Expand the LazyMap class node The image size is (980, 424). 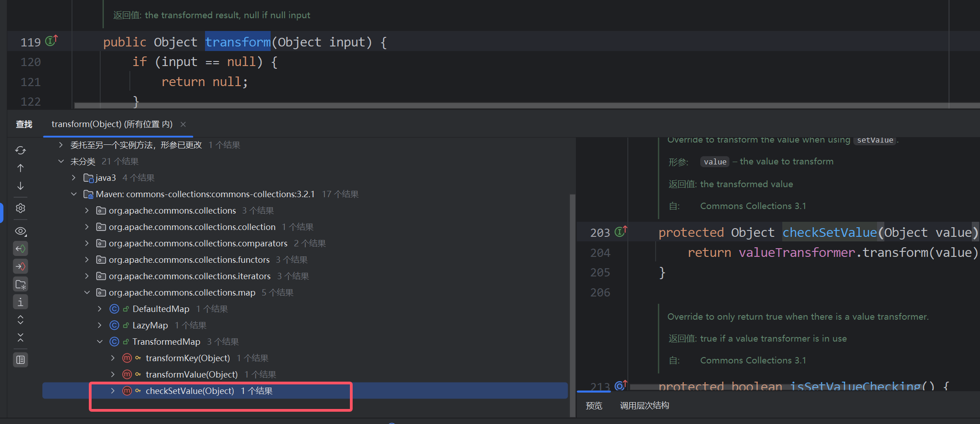tap(100, 325)
